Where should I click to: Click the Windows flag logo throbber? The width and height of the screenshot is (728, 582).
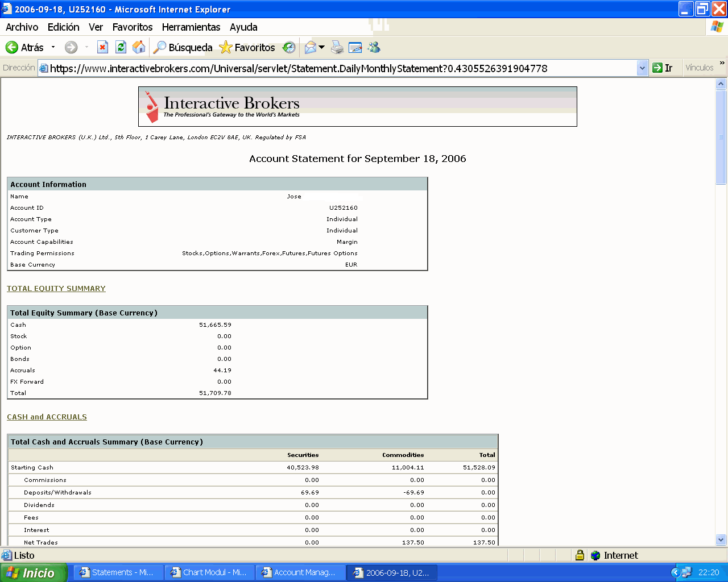[717, 27]
